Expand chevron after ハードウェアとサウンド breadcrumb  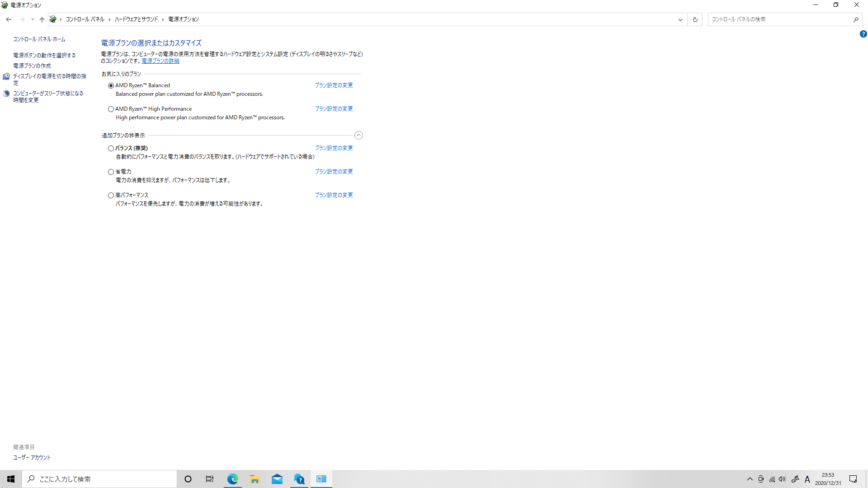click(x=163, y=19)
